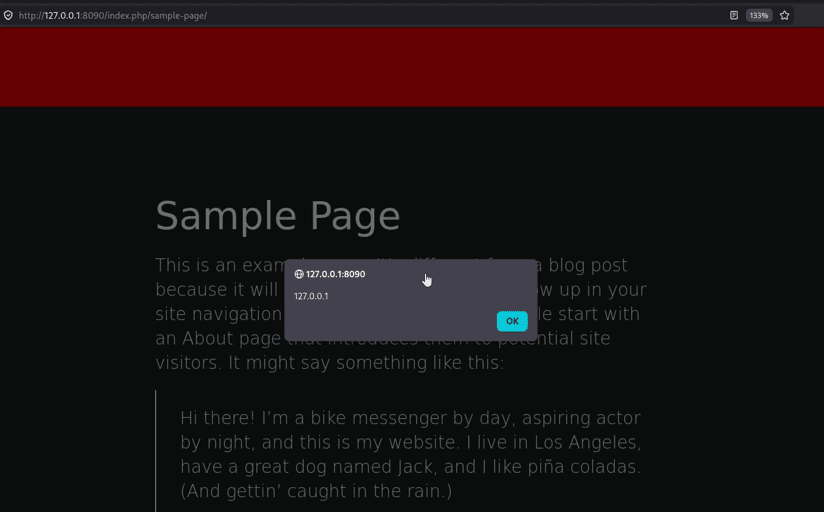Screen dimensions: 824x512
Task: Toggle reader view icon in address bar
Action: point(734,15)
